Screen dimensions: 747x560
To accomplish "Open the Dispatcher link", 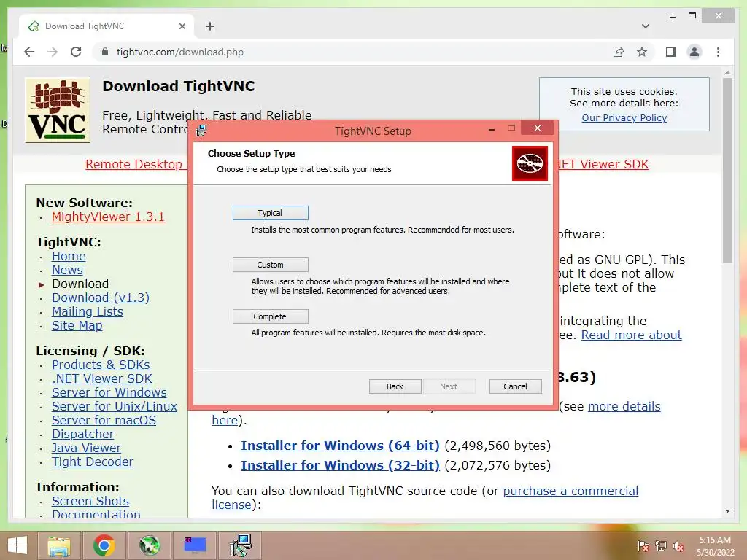I will pos(83,434).
